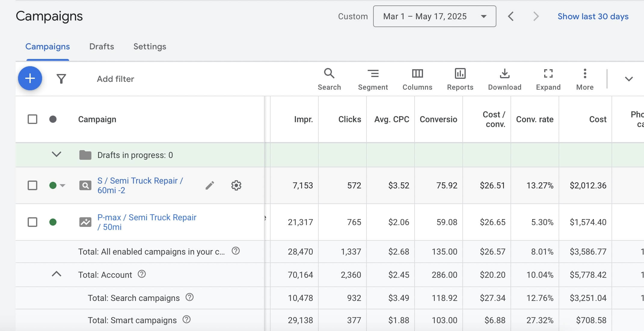644x331 pixels.
Task: Tick the select-all campaigns checkbox
Action: click(x=32, y=119)
